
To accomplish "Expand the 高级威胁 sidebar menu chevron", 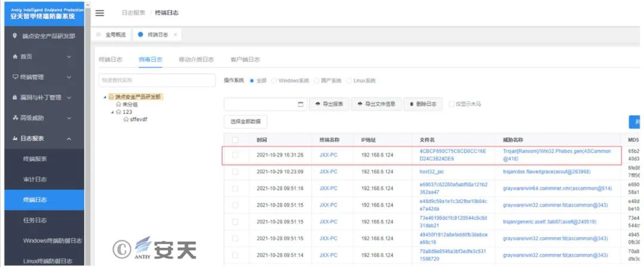I will (x=69, y=118).
